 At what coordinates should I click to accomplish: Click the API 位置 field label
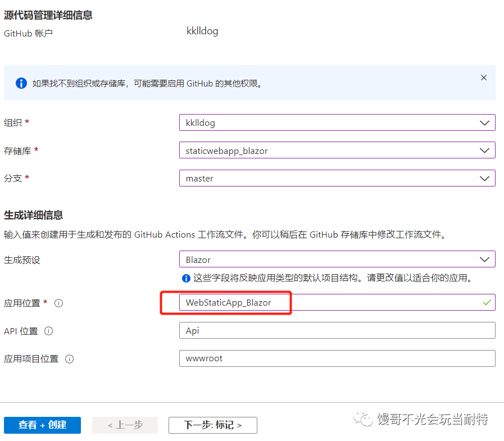coord(21,331)
